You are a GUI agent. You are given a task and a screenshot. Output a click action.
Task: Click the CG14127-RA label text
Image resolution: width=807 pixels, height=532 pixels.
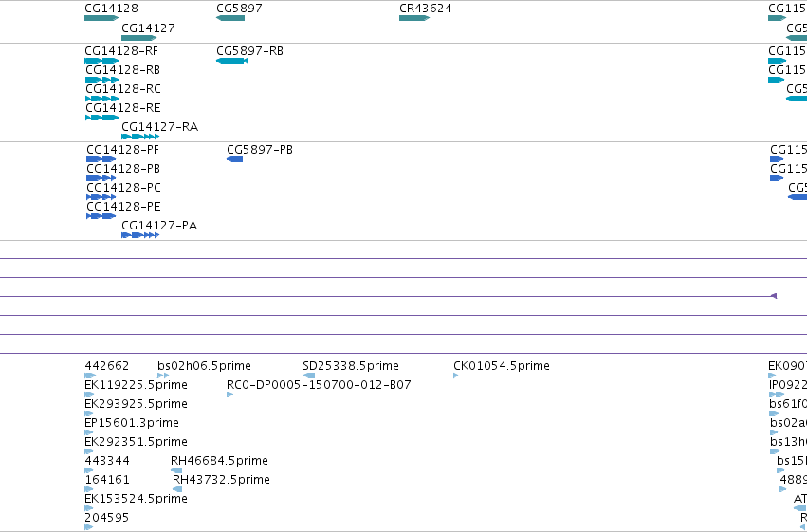159,126
